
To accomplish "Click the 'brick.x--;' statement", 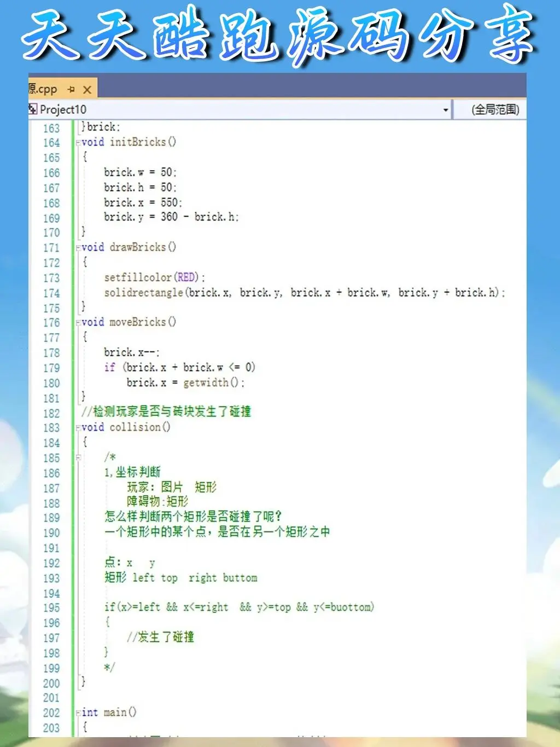I will pyautogui.click(x=132, y=352).
